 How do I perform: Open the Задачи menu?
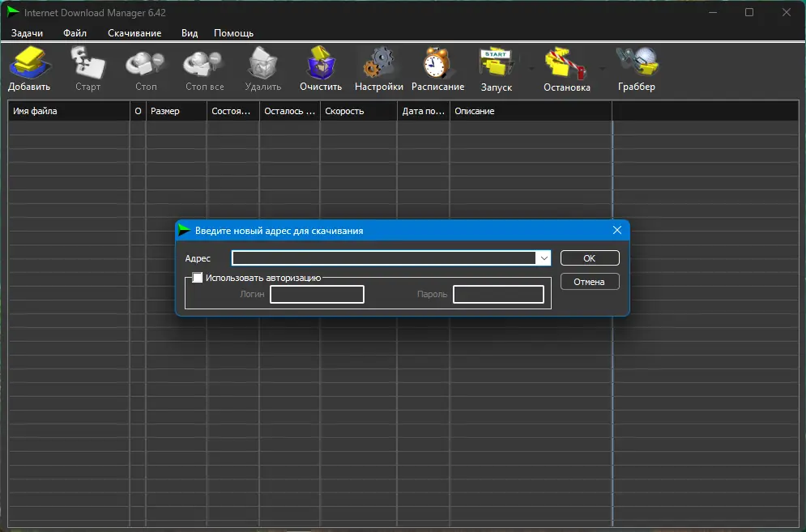[x=28, y=33]
